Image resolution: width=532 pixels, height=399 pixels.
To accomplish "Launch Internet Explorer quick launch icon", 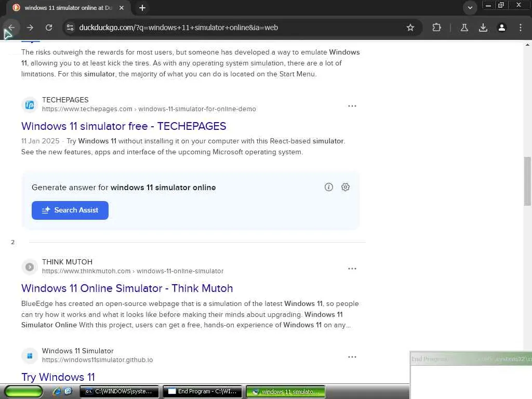I will coord(57,392).
